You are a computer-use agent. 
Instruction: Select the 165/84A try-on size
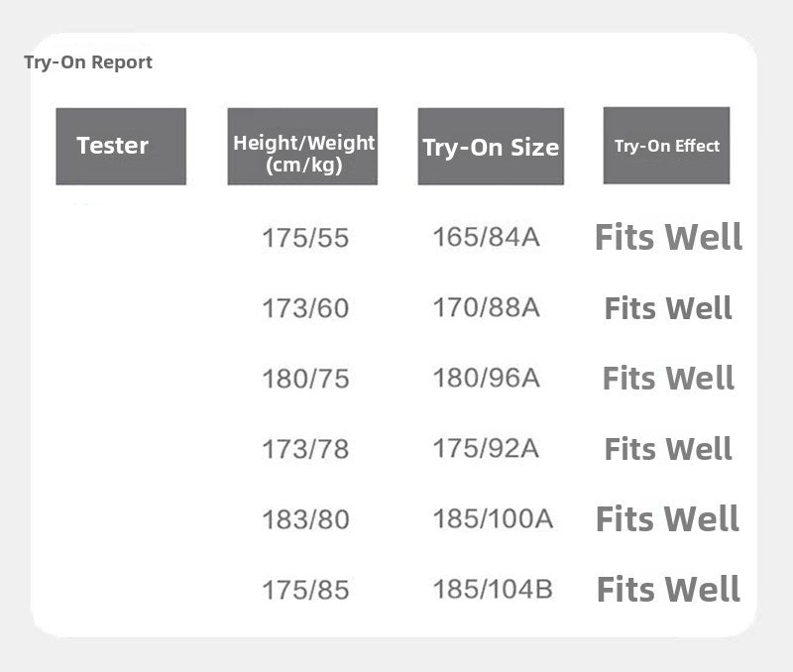(x=486, y=238)
